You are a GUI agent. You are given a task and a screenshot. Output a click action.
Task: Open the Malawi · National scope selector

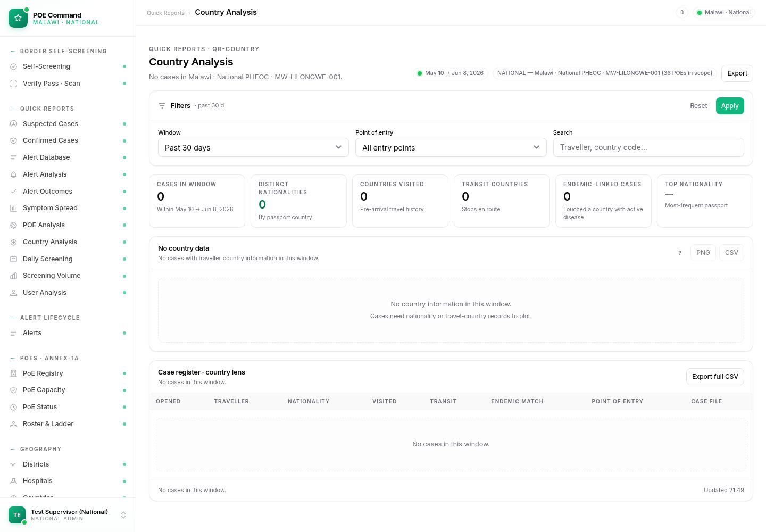pos(724,12)
